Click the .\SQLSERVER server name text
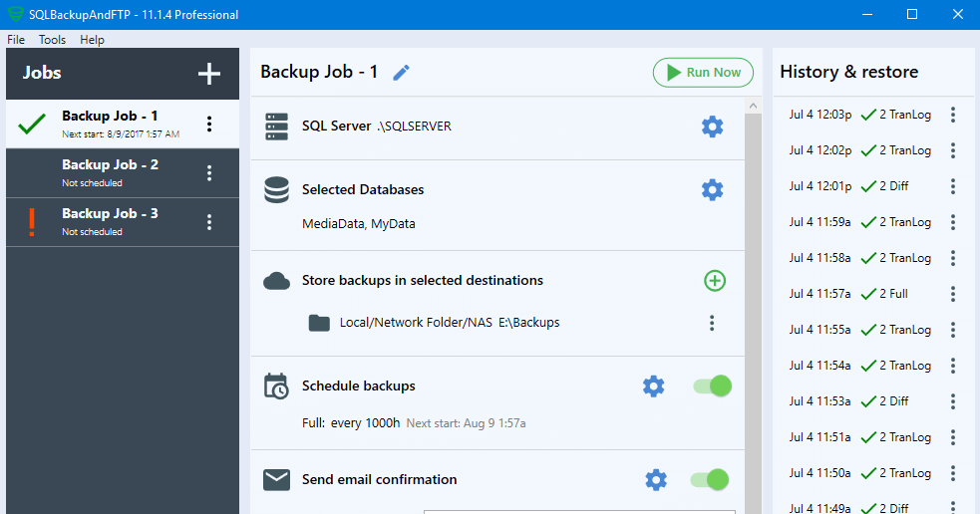The width and height of the screenshot is (980, 514). pos(414,127)
